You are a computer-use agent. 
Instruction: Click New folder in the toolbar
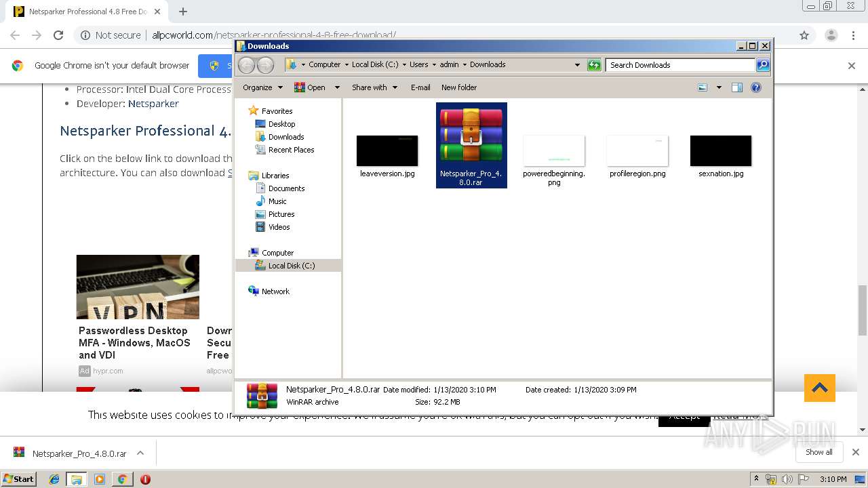[459, 87]
